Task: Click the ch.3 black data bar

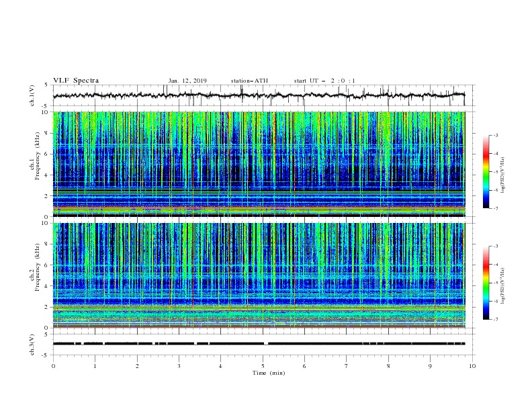Action: click(259, 344)
